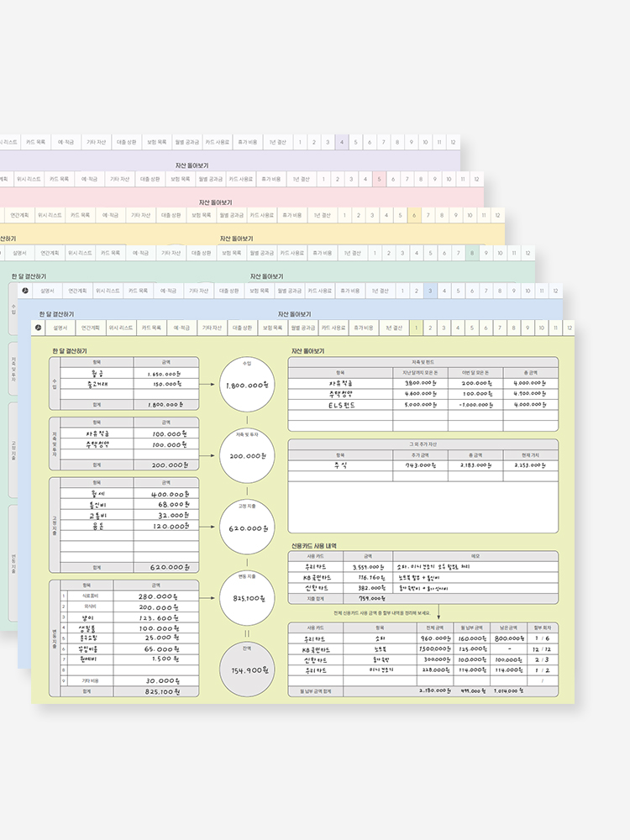Go to the 대출 상환 tab on front page
This screenshot has height=840, width=630.
(x=243, y=328)
